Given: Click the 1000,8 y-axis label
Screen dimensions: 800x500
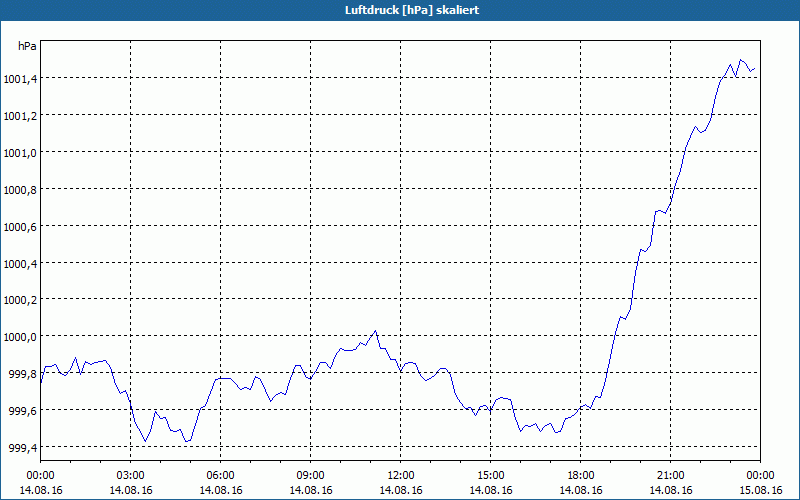Looking at the screenshot, I should tap(19, 190).
